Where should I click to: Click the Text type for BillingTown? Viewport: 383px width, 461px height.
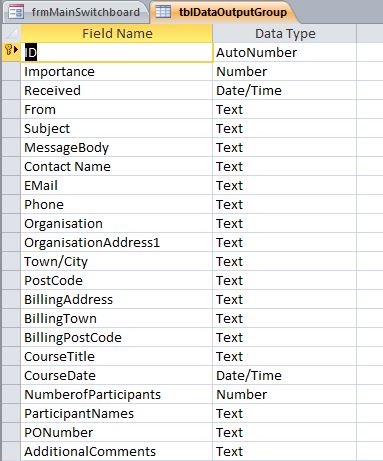[284, 318]
